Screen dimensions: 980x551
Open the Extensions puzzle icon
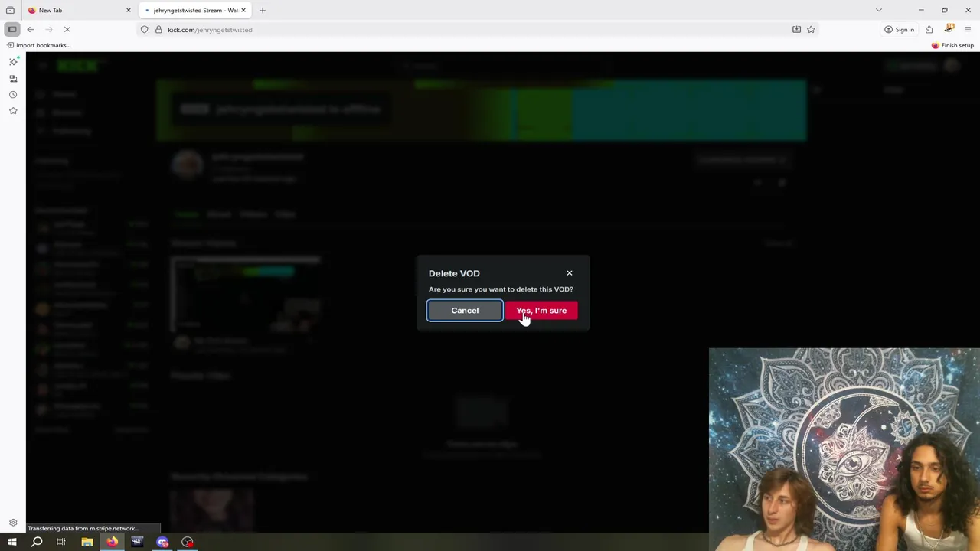click(929, 29)
